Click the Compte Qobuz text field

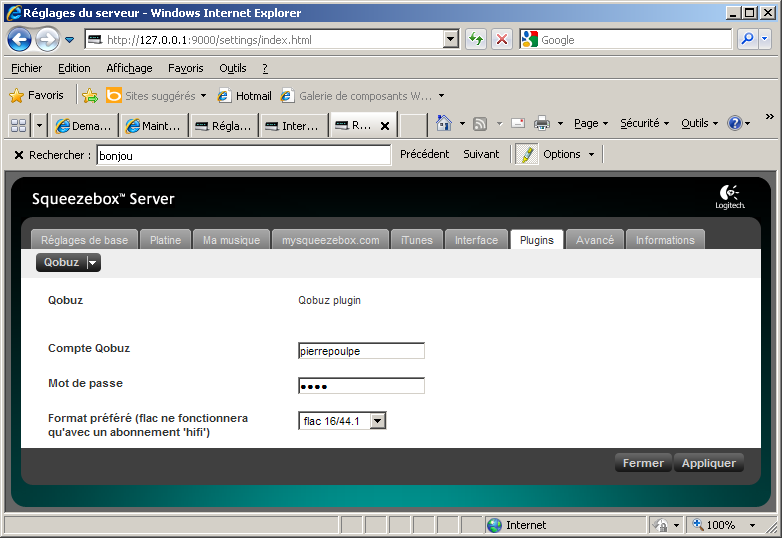click(x=362, y=351)
